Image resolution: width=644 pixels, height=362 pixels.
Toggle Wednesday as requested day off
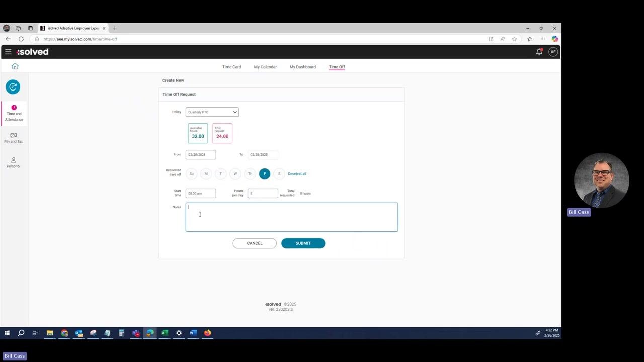pyautogui.click(x=235, y=174)
